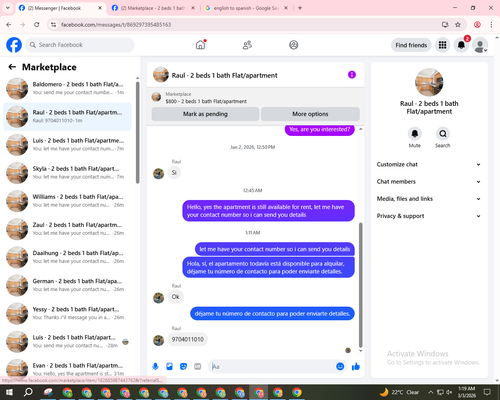Click the 'Sí' message from Raul
500x400 pixels.
(x=174, y=173)
